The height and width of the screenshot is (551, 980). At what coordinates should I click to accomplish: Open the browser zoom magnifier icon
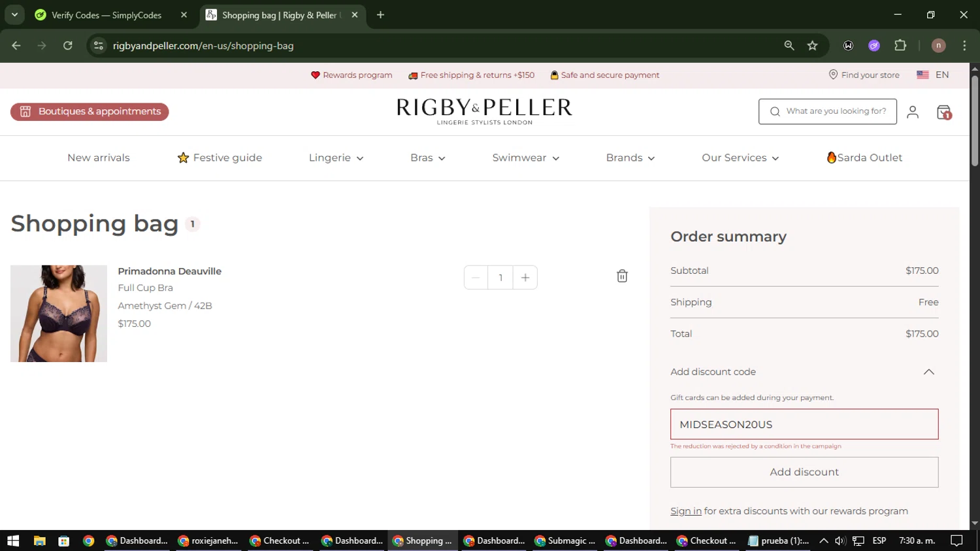tap(789, 46)
